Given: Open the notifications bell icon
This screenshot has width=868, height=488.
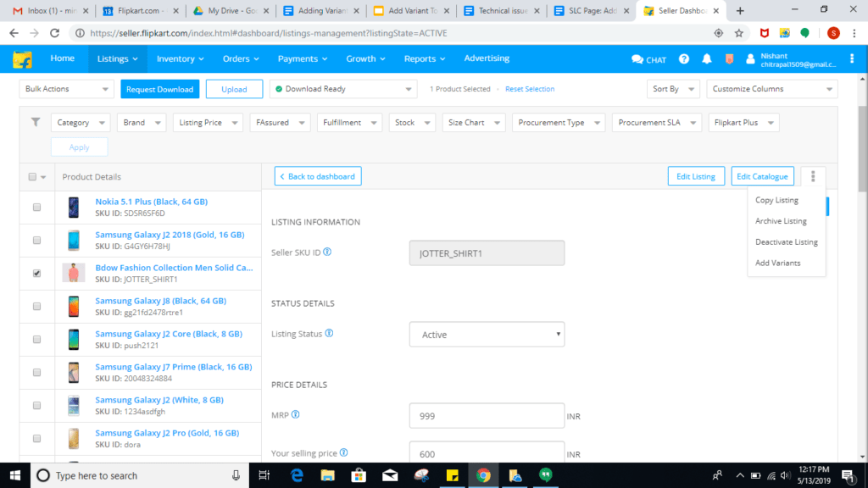Looking at the screenshot, I should pyautogui.click(x=707, y=58).
